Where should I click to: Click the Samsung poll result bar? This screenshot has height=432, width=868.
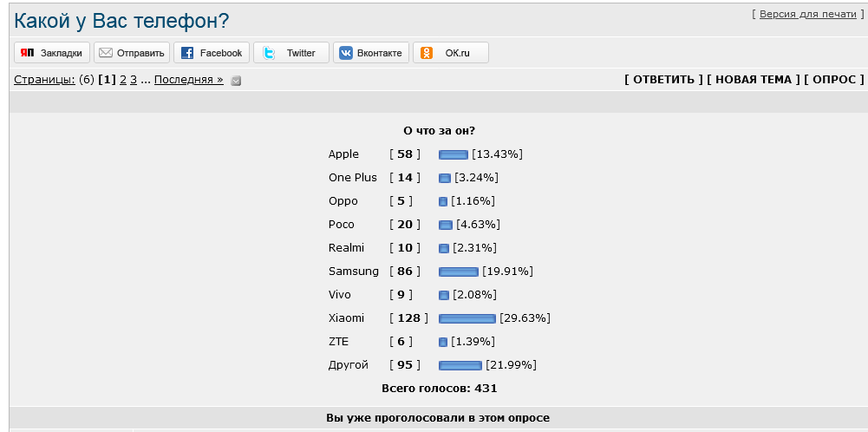459,272
